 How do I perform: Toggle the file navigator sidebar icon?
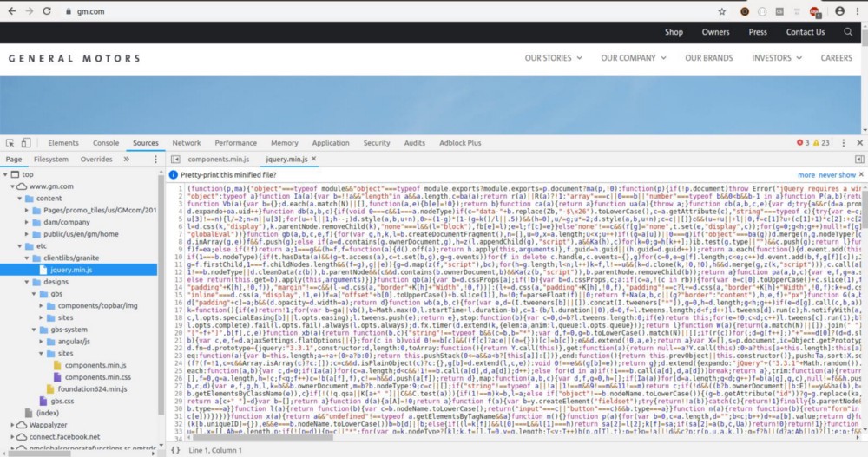tap(175, 160)
